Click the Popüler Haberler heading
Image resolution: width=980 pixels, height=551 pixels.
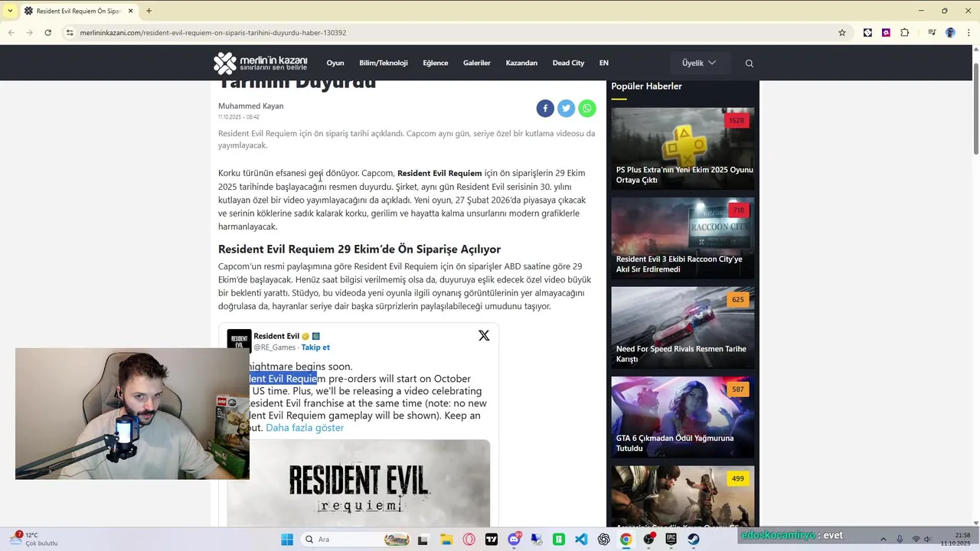click(x=646, y=86)
